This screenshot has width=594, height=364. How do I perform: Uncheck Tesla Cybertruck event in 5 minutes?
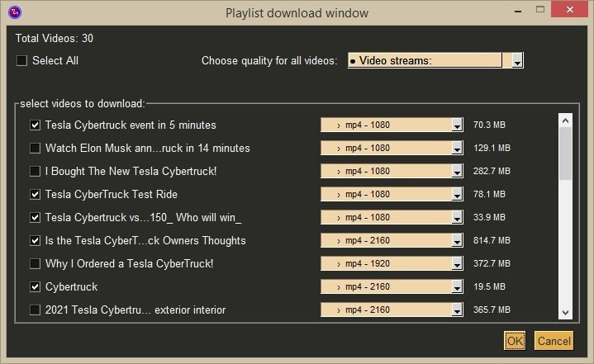click(35, 125)
